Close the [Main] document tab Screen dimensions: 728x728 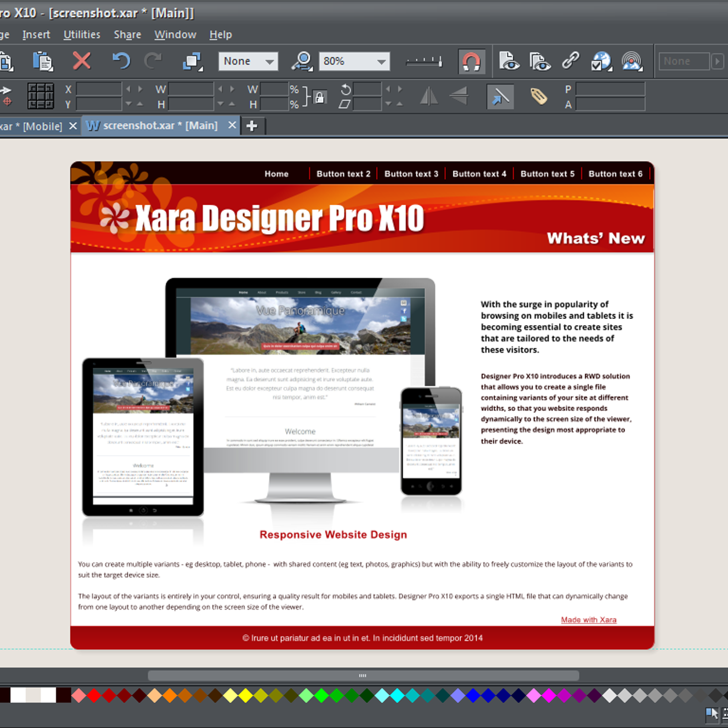coord(232,125)
